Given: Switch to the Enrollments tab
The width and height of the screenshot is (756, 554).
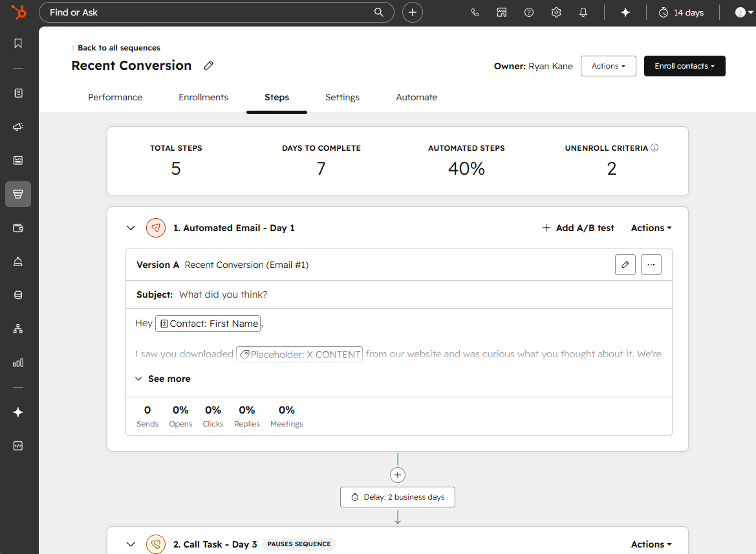Looking at the screenshot, I should coord(203,97).
